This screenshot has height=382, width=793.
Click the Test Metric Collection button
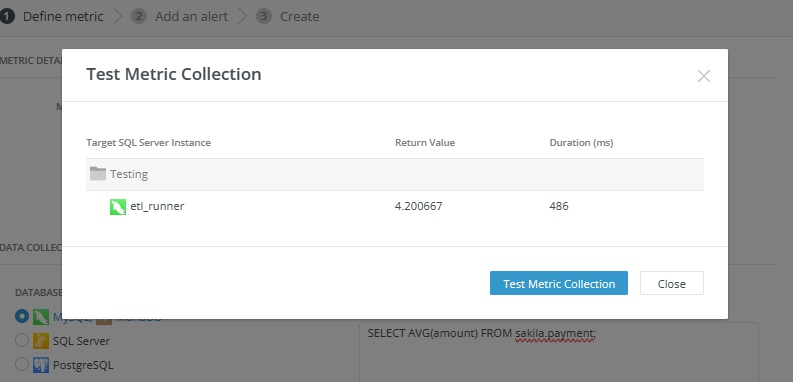tap(558, 283)
